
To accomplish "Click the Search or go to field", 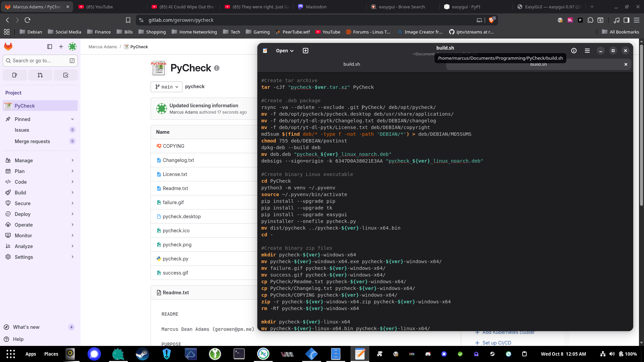I will tap(40, 61).
